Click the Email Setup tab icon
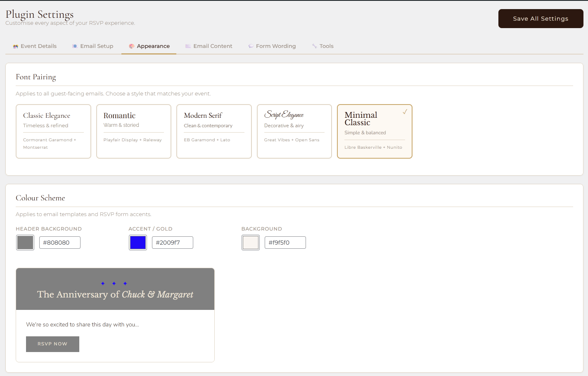The image size is (588, 376). [x=75, y=46]
